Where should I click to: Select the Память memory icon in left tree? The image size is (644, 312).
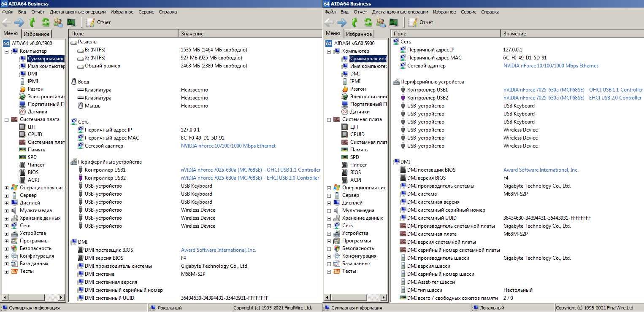tap(23, 150)
